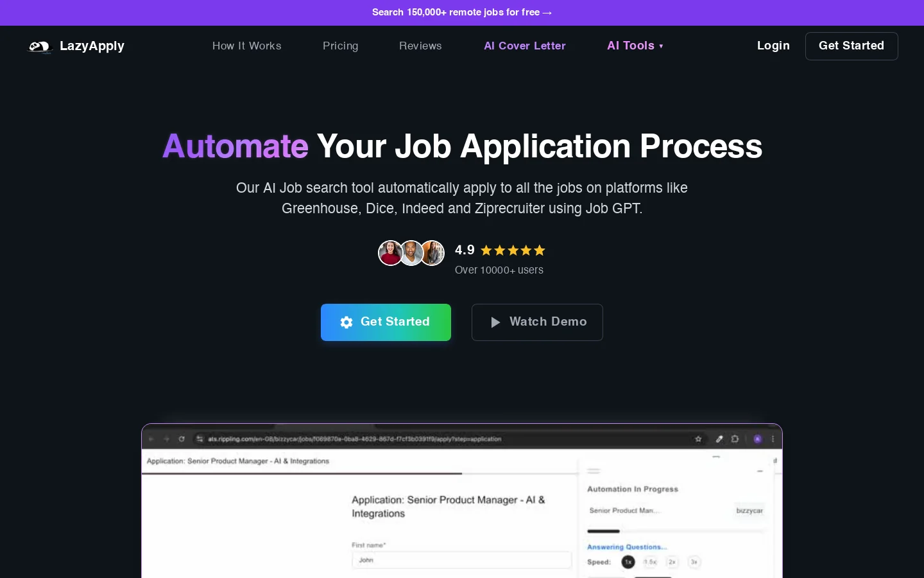Screen dimensions: 924x578
Task: Click the purple profile avatar in the demo browser
Action: 758,439
